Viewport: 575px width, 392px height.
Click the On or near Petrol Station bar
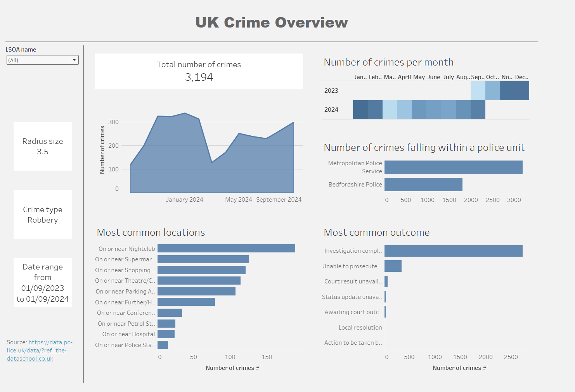tap(166, 323)
